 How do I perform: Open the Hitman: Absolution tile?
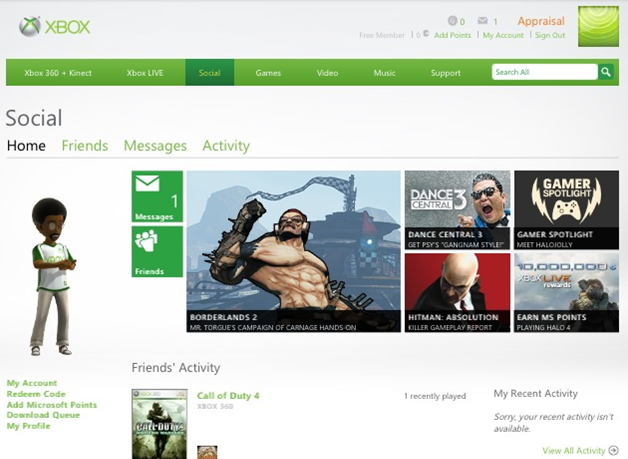pos(457,293)
